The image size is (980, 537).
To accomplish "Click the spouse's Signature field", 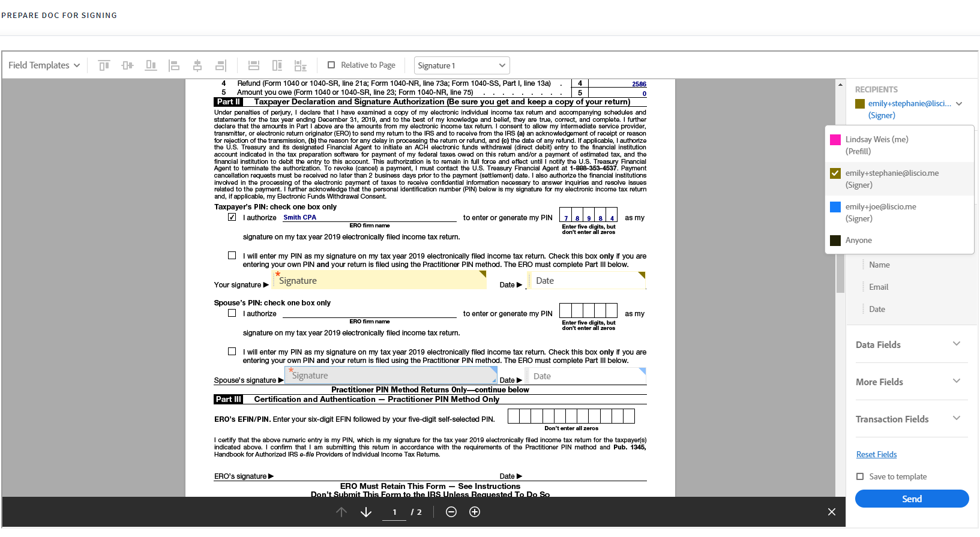I will pyautogui.click(x=391, y=376).
